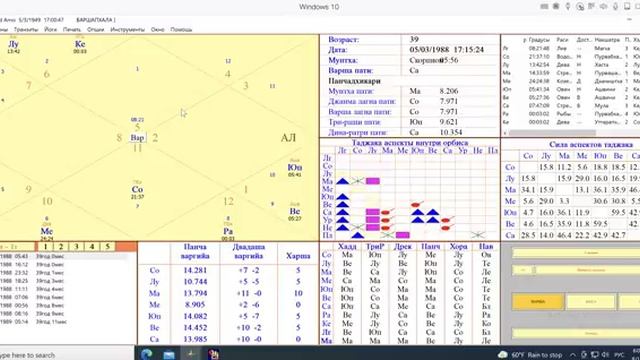Open the Помощь menu
The width and height of the screenshot is (640, 360).
click(x=181, y=29)
